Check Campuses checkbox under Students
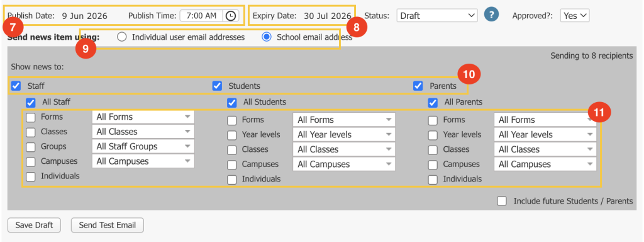The width and height of the screenshot is (644, 242). (x=232, y=165)
